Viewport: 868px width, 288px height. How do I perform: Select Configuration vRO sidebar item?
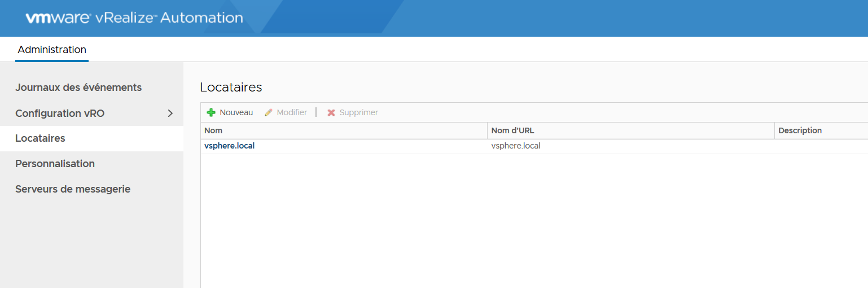[x=60, y=113]
